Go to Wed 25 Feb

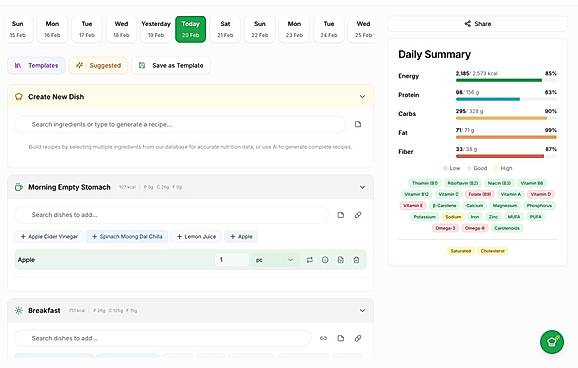(x=363, y=29)
